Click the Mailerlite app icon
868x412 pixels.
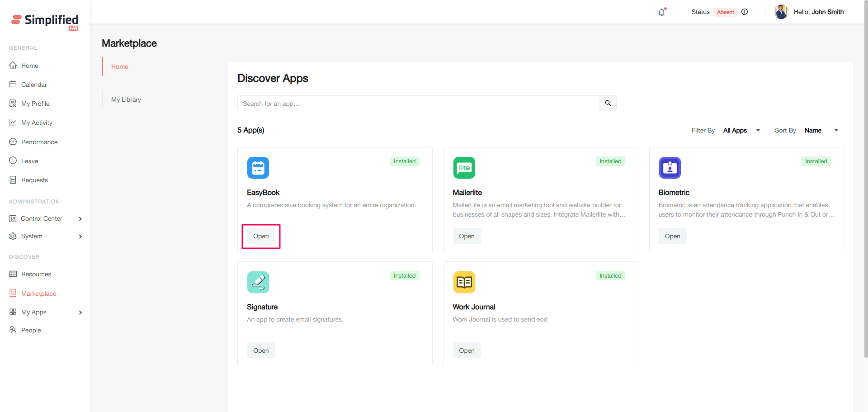(464, 168)
